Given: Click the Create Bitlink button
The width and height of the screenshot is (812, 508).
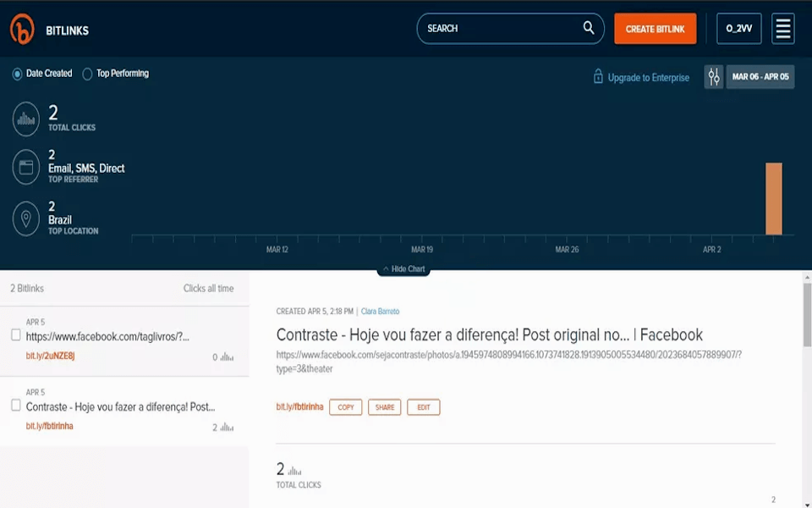Looking at the screenshot, I should point(655,29).
